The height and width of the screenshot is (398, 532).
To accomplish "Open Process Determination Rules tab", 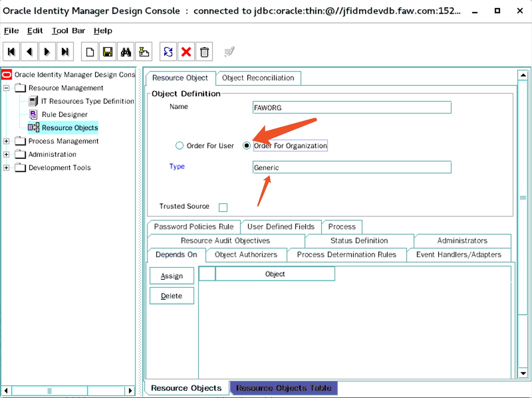I will tap(346, 254).
